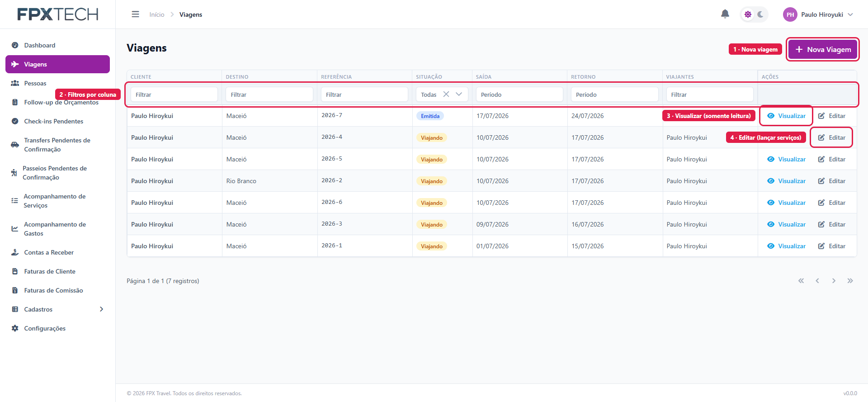Open the Saída Período date filter

click(x=519, y=95)
